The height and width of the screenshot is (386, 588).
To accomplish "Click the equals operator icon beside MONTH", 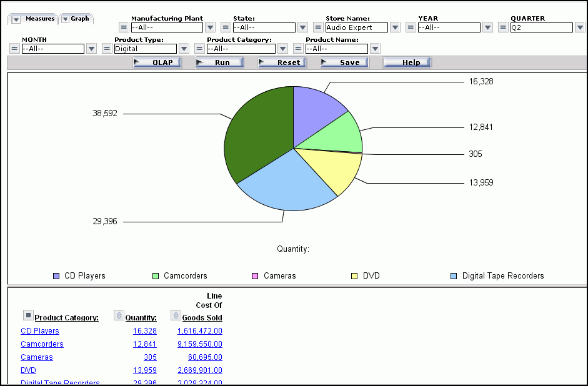I will 14,49.
